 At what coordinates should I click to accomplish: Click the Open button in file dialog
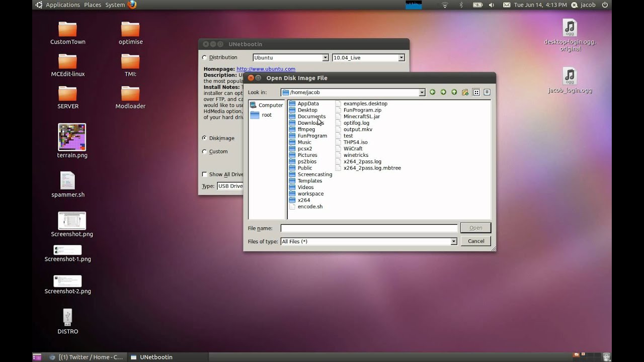click(x=476, y=228)
